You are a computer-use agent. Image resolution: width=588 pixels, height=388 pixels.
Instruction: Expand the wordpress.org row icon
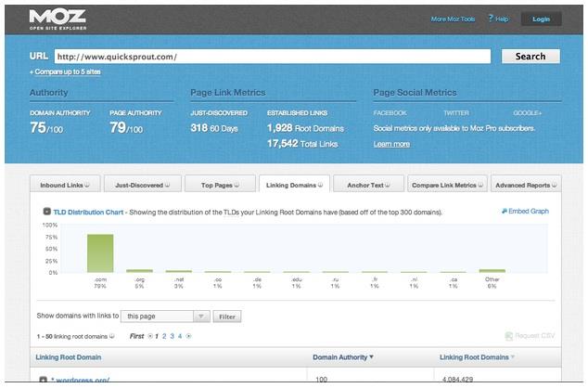pyautogui.click(x=43, y=381)
